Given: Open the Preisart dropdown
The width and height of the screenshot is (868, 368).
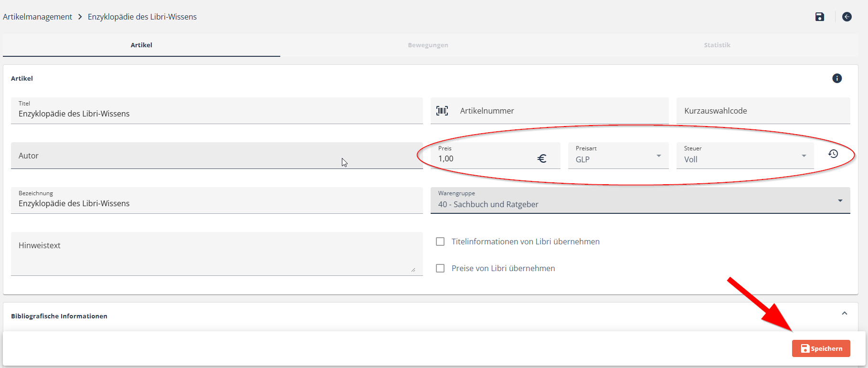Looking at the screenshot, I should tap(618, 156).
